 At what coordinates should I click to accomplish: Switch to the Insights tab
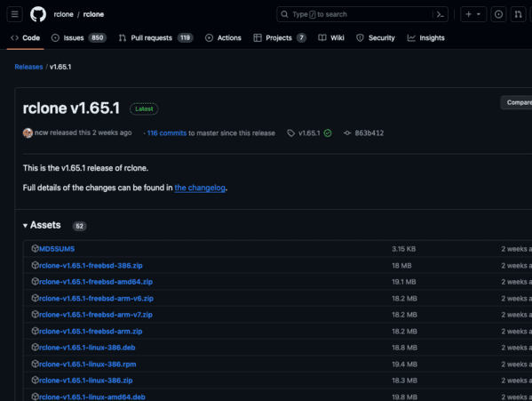click(425, 38)
